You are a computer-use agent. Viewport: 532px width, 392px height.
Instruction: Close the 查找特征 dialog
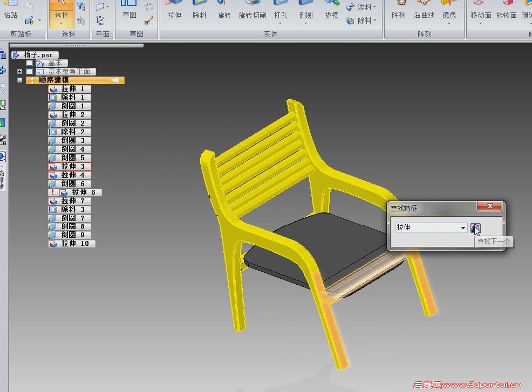489,206
